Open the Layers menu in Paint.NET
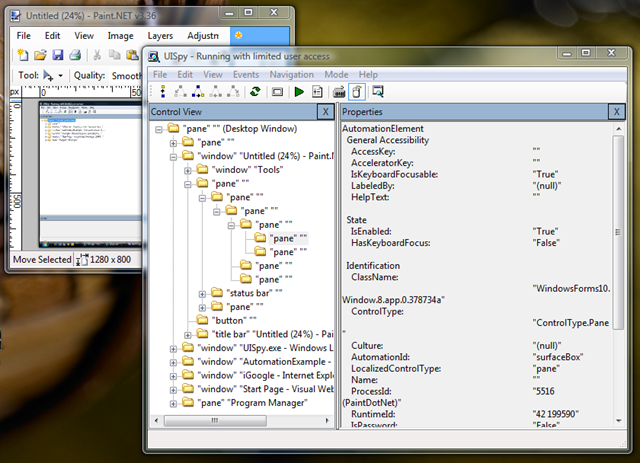Screen dimensions: 640x463 point(160,36)
